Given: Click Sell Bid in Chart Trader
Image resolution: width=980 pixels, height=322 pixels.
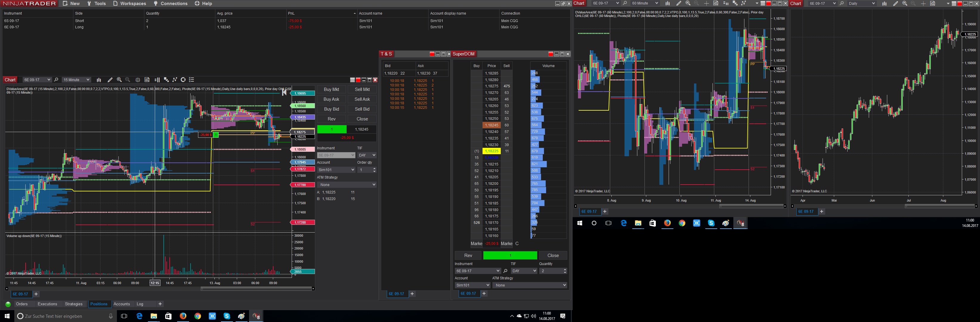Looking at the screenshot, I should coord(362,109).
